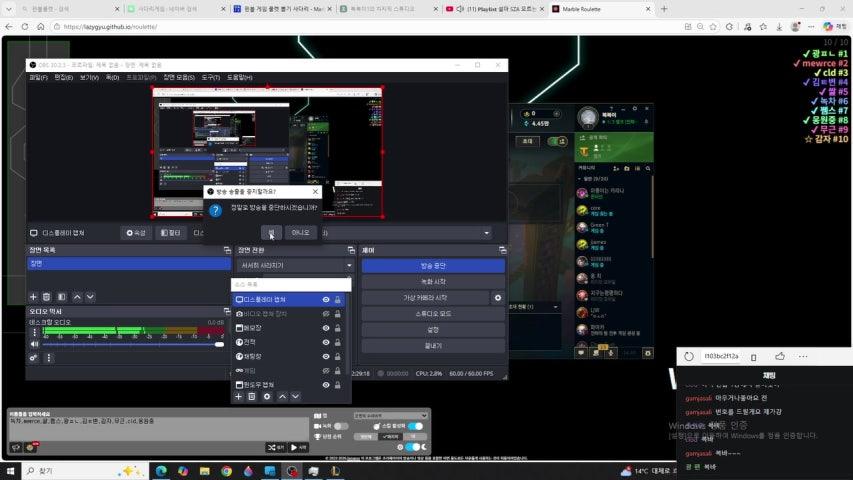The image size is (853, 480).
Task: Open the 보기(V) menu in OBS
Action: pyautogui.click(x=89, y=77)
